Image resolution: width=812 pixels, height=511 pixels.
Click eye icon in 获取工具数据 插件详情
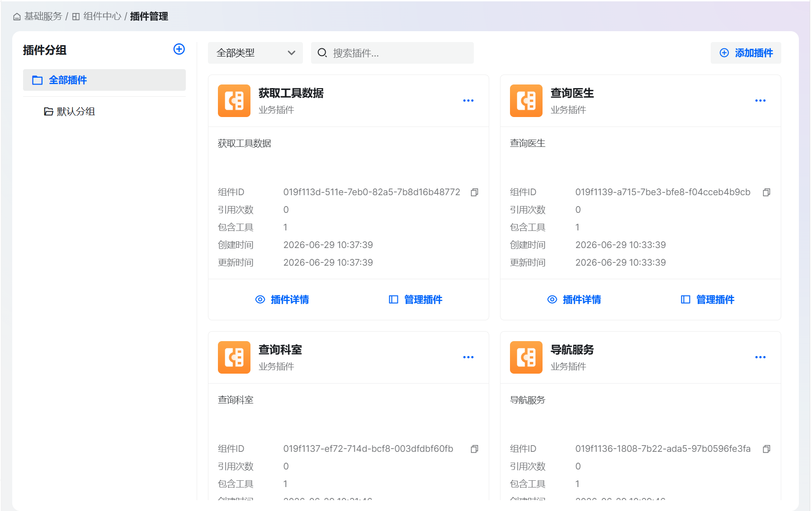tap(260, 300)
